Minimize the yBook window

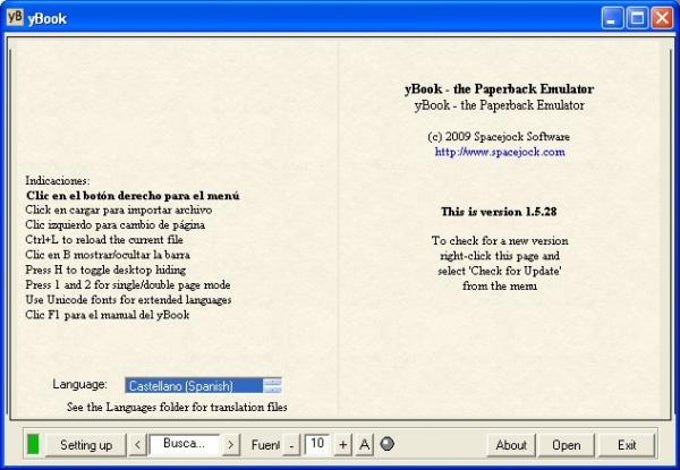pos(612,18)
